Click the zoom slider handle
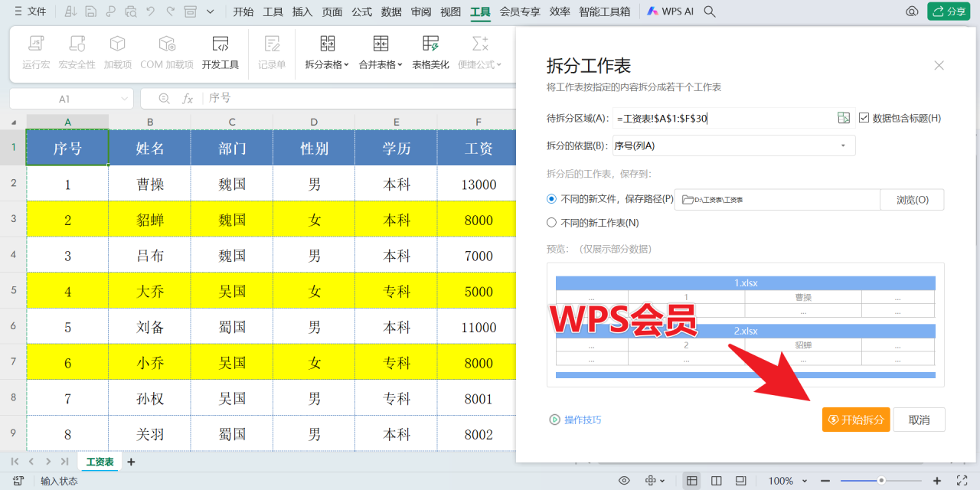The height and width of the screenshot is (490, 980). pyautogui.click(x=881, y=481)
